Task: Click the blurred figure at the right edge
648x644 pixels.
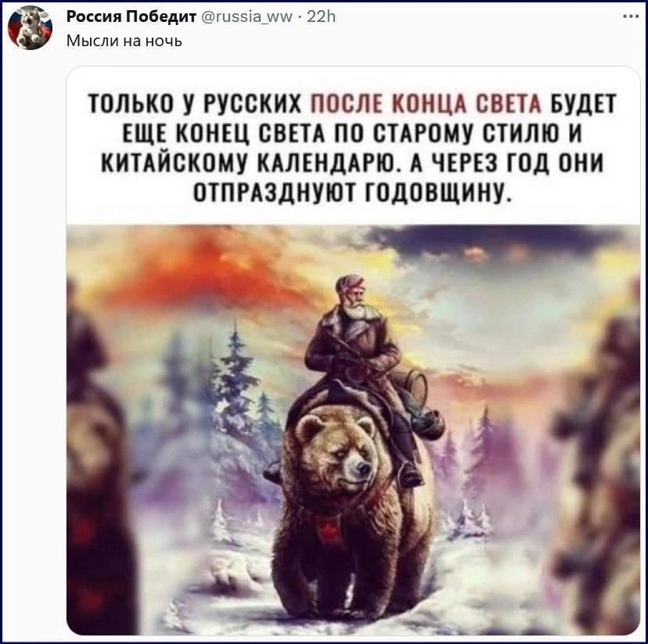Action: coord(599,455)
